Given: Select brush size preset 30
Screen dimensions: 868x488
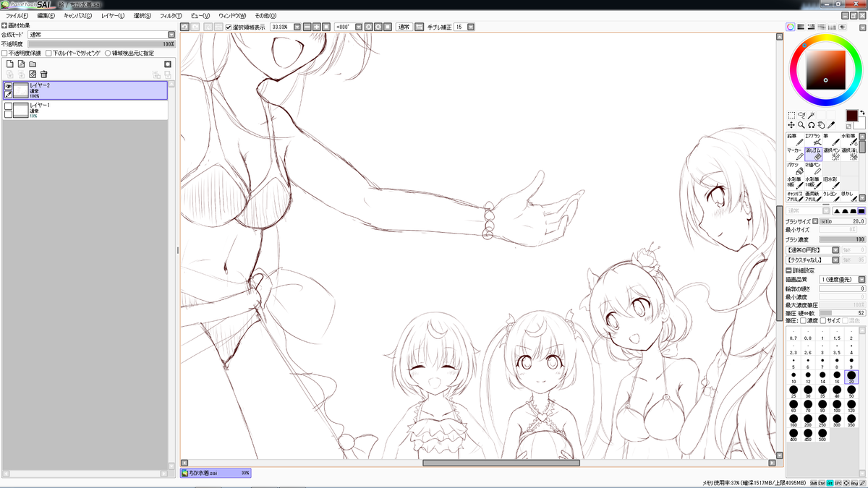Looking at the screenshot, I should [x=808, y=390].
